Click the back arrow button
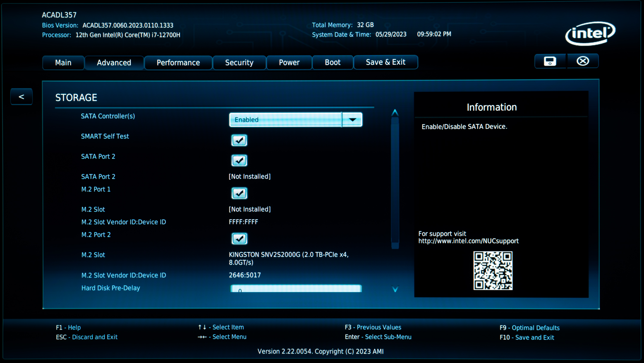The width and height of the screenshot is (644, 363). point(21,97)
